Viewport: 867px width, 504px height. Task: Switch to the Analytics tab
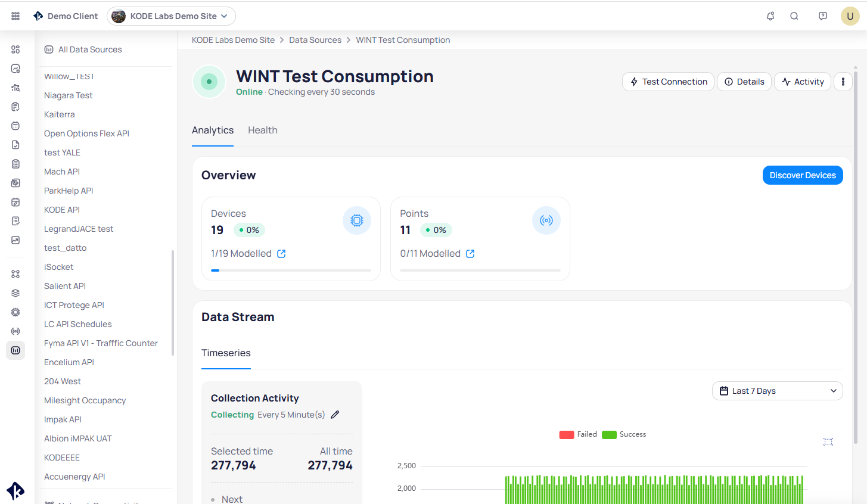pos(213,130)
